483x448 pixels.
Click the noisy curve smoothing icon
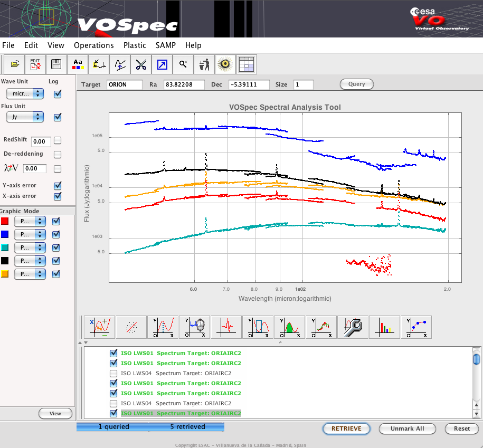click(321, 327)
